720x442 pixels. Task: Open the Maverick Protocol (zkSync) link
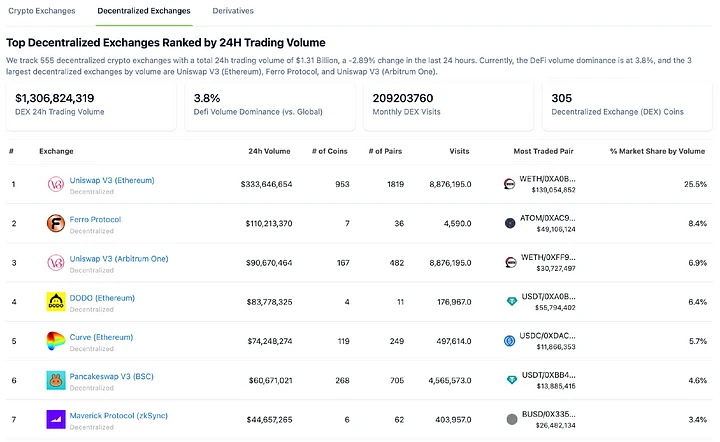coord(111,415)
